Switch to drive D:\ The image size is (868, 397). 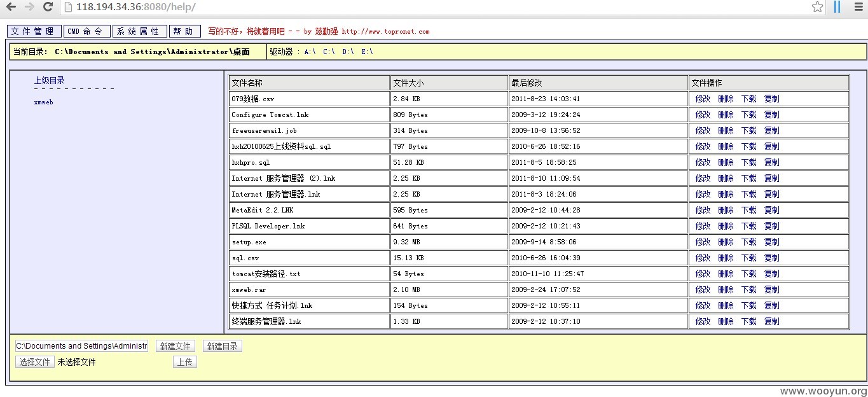(348, 52)
